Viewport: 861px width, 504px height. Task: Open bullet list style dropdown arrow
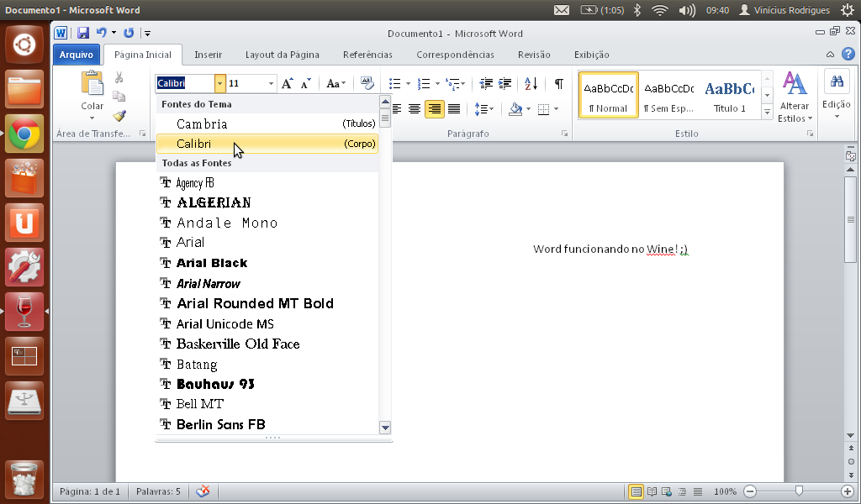(408, 84)
